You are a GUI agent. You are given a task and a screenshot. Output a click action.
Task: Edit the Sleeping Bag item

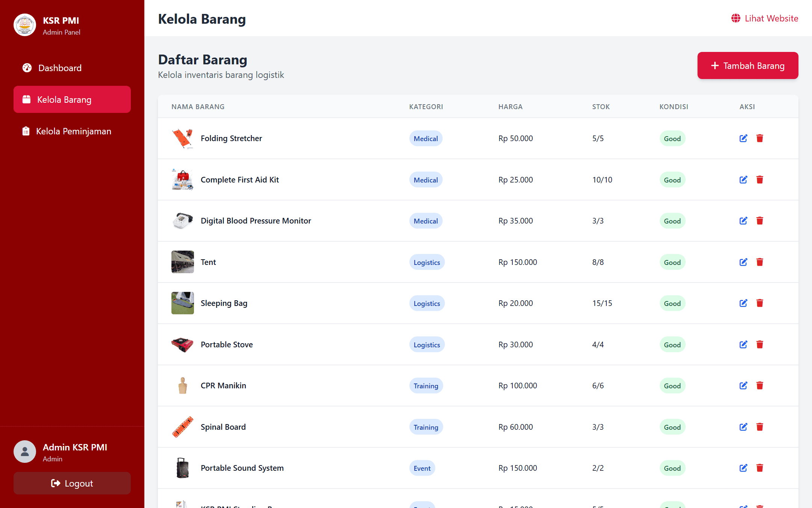(743, 303)
